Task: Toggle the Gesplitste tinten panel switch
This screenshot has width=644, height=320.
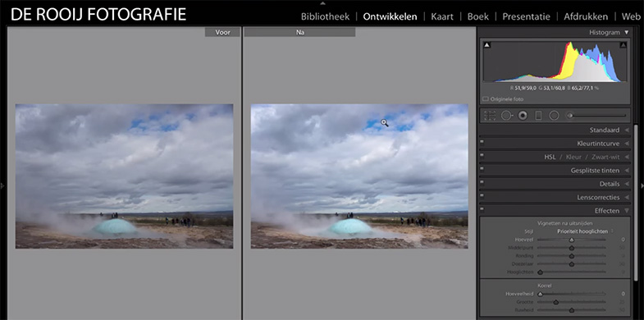Action: [482, 169]
